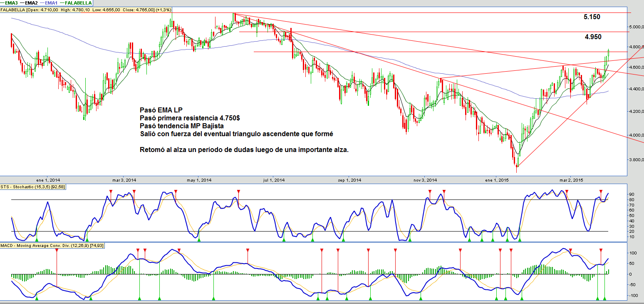
Task: Click the 'Pasó EMA LP' annotation
Action: 161,110
